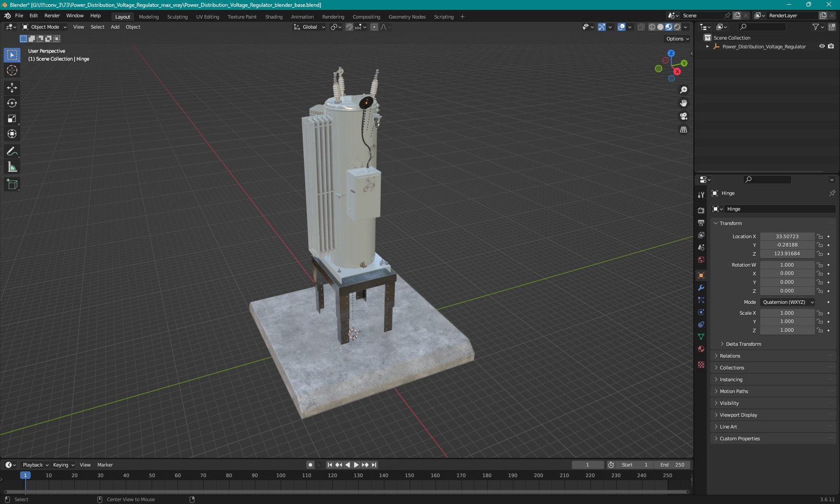Open the Modifiers wrench properties tab
The image size is (840, 504).
[701, 288]
